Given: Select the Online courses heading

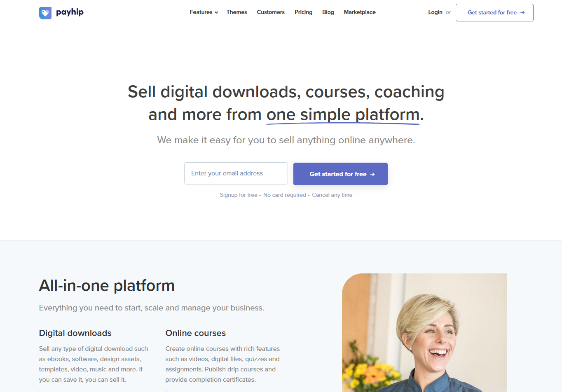Looking at the screenshot, I should (x=196, y=333).
